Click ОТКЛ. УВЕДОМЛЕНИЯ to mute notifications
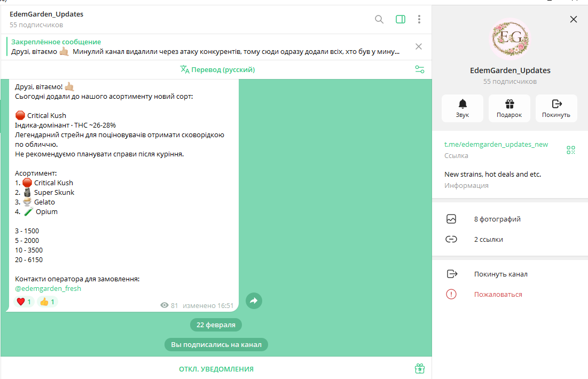Viewport: 588px width, 379px height. [216, 369]
